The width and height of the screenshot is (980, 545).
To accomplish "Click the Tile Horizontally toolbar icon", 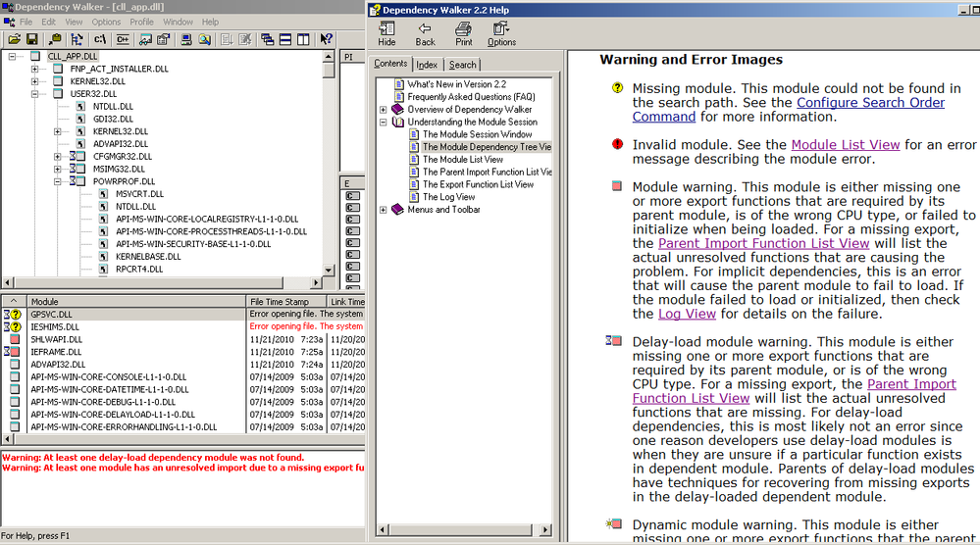I will point(285,39).
